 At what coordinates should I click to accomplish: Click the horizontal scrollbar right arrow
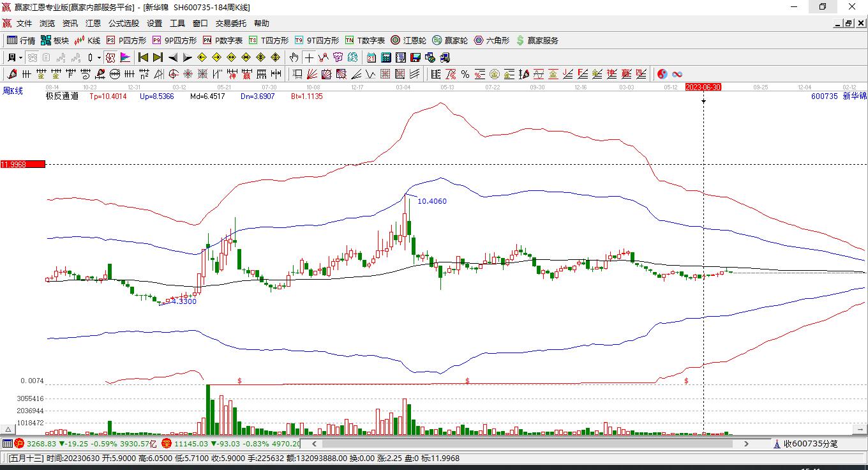747,444
